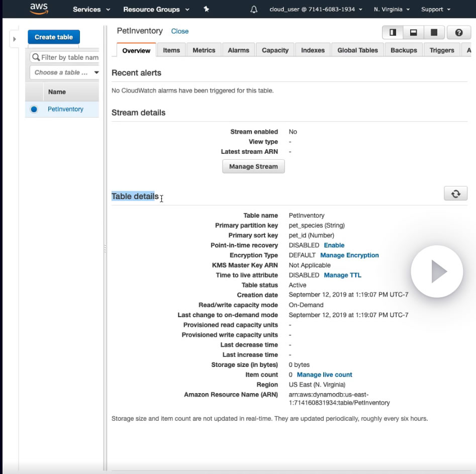Play the video overlay button
The height and width of the screenshot is (474, 476).
[x=437, y=271]
